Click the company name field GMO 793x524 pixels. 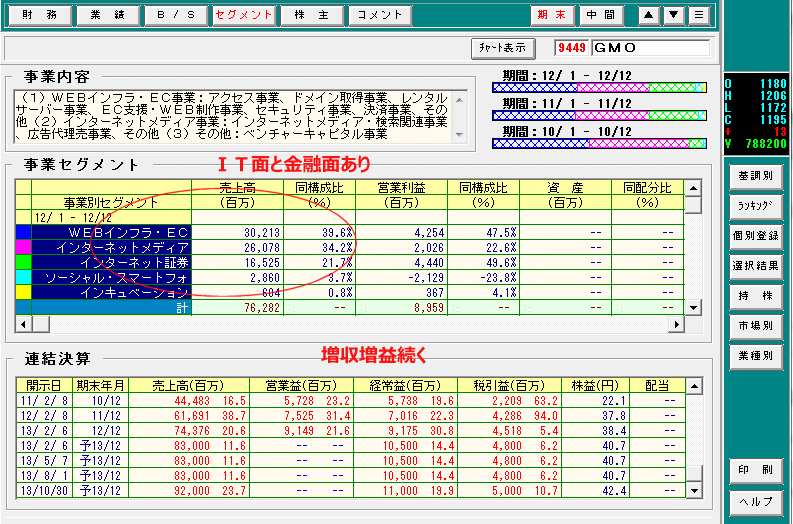(650, 48)
